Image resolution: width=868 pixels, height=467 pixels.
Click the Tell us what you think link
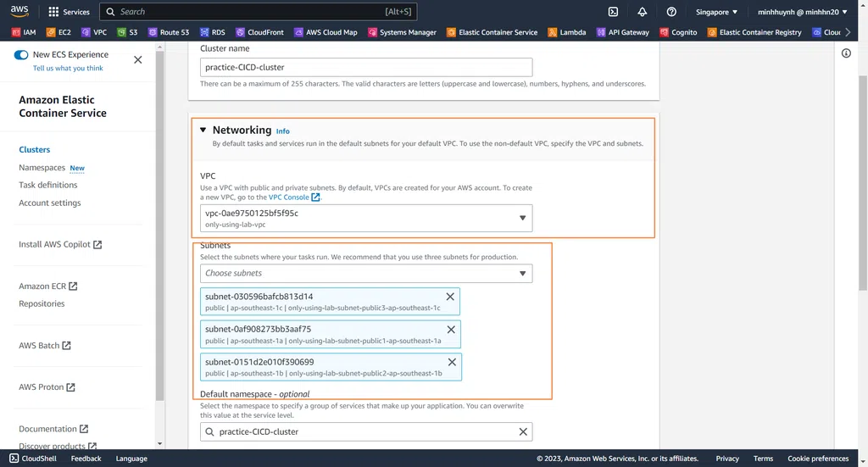coord(68,68)
